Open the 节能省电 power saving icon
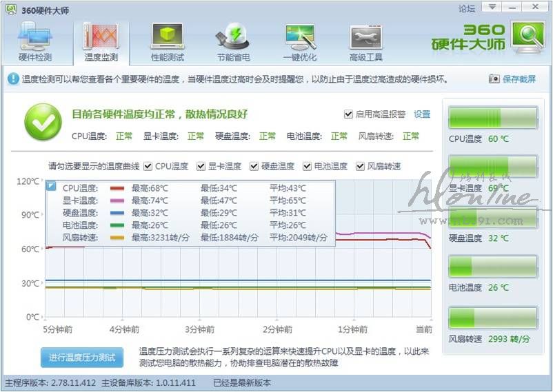The image size is (553, 392). pyautogui.click(x=233, y=41)
